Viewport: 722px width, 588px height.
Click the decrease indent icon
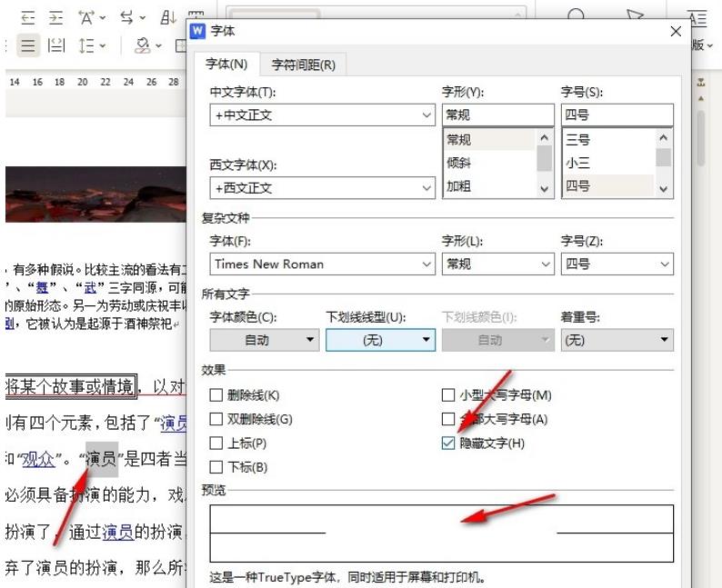pyautogui.click(x=28, y=18)
